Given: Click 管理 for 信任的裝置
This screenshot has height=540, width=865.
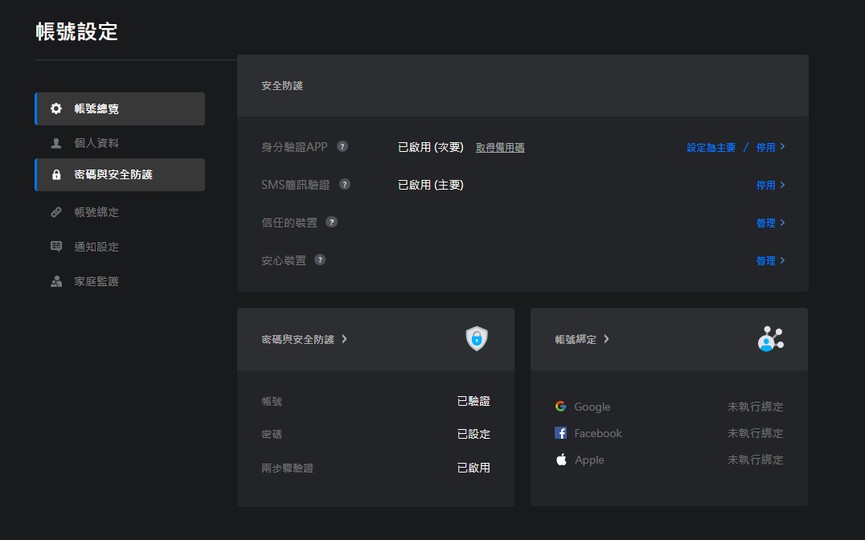Looking at the screenshot, I should tap(770, 223).
